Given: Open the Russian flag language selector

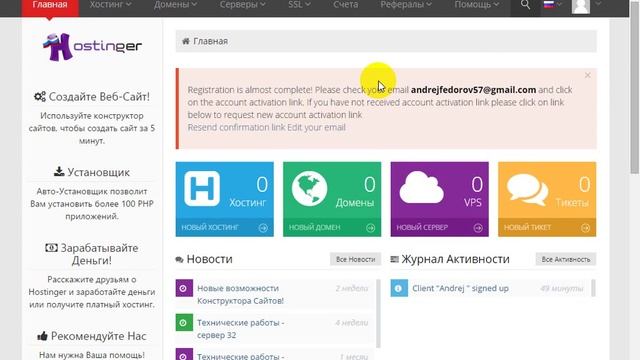Looking at the screenshot, I should click(x=553, y=5).
